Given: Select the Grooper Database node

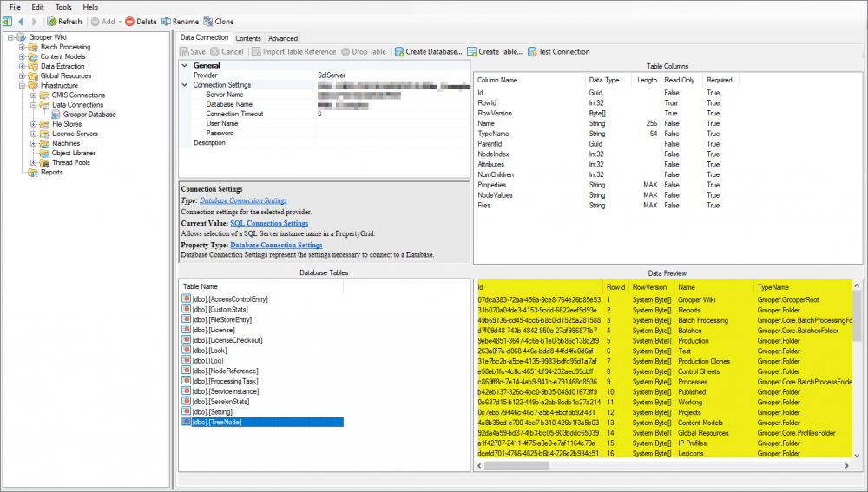Looking at the screenshot, I should pos(56,115).
